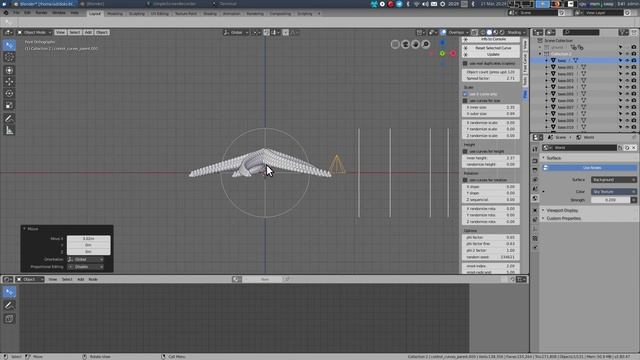The width and height of the screenshot is (640, 360).
Task: Open the Global transform orientation dropdown
Action: click(236, 32)
